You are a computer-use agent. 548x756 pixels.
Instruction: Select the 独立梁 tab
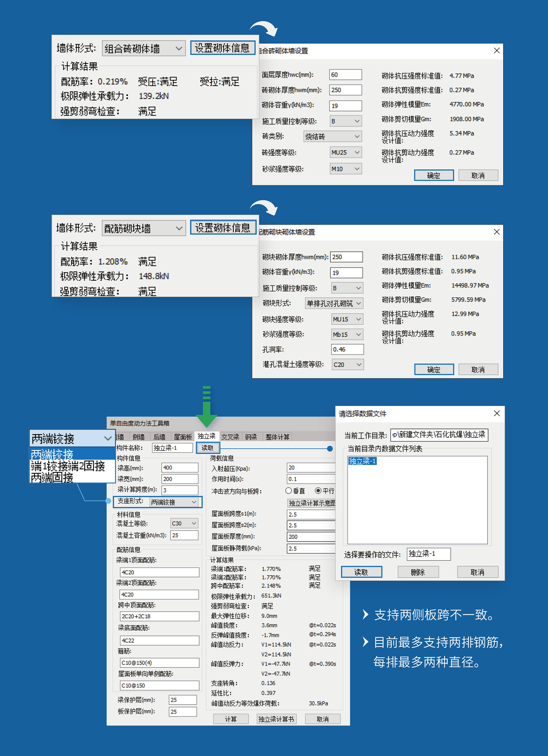pos(206,436)
